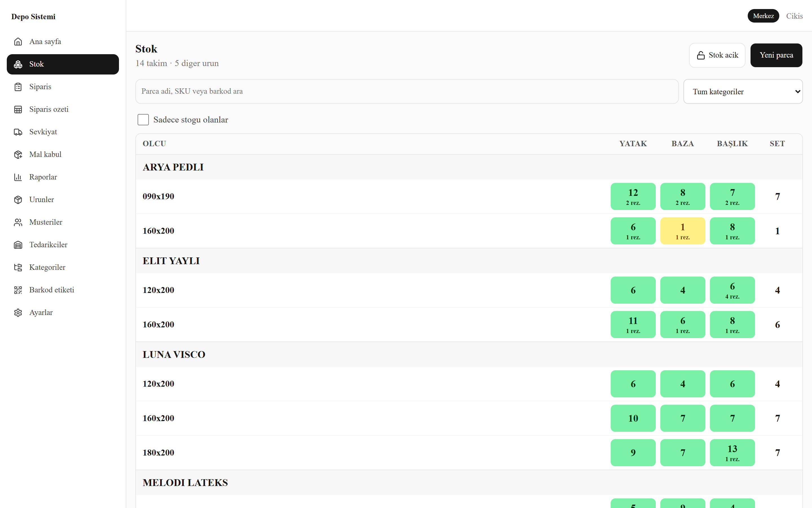812x508 pixels.
Task: Click the Siparis ozeti table icon
Action: pos(18,109)
